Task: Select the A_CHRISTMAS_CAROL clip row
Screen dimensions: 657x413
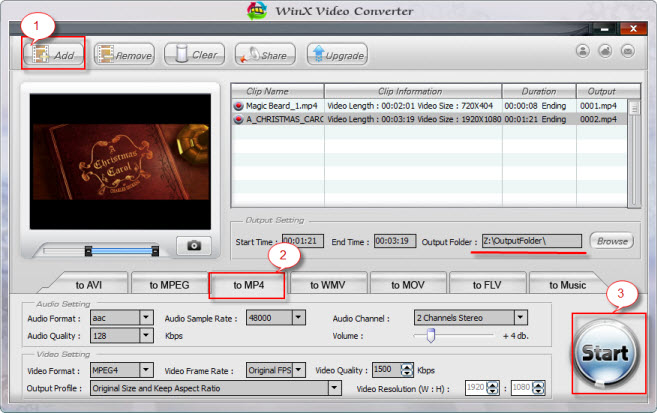Action: (x=429, y=119)
